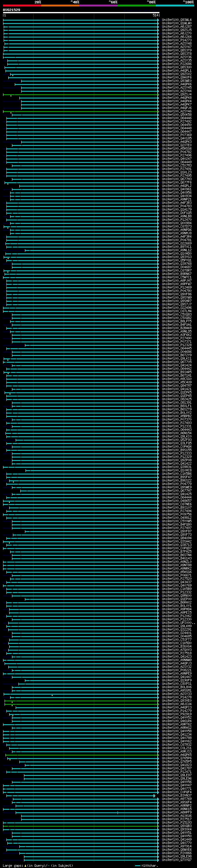Screen dimensions: 197x868
Task: Open entry UniRef100_P12331
Action: pyautogui.click(x=176, y=426)
